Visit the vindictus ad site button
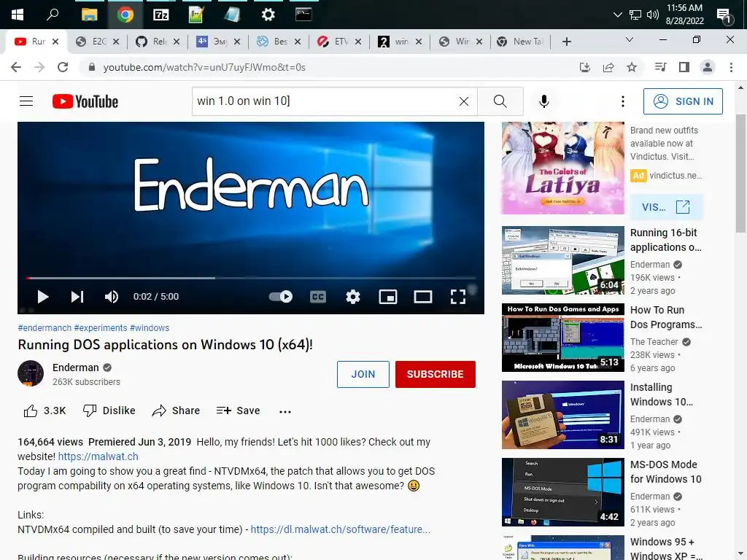Screen dimensions: 747x560 [666, 207]
